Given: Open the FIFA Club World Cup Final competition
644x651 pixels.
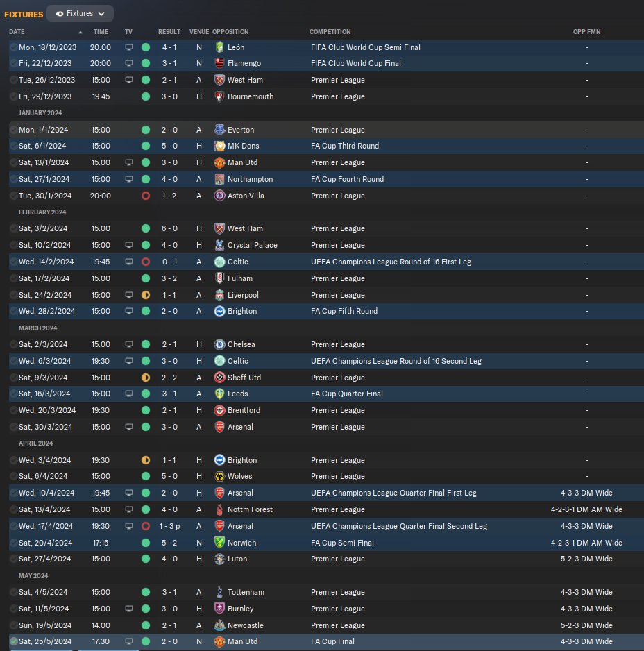Looking at the screenshot, I should point(356,63).
